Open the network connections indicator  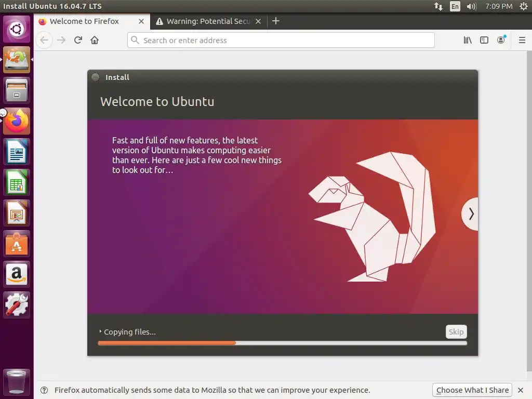click(x=438, y=6)
